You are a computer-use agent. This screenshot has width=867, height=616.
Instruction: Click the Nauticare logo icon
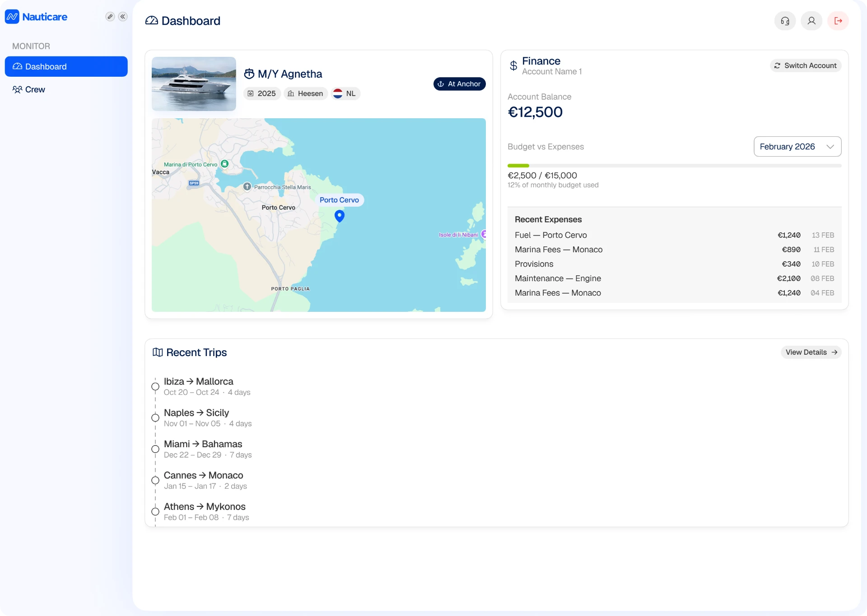click(x=12, y=17)
